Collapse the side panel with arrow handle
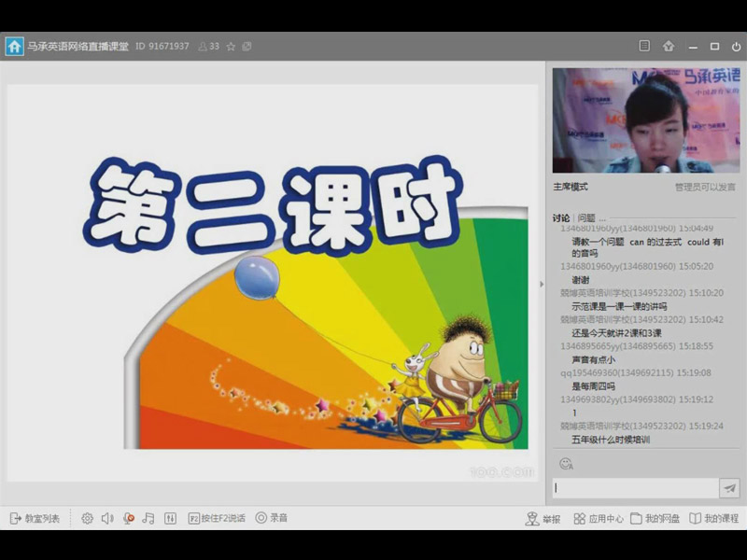The image size is (747, 560). [542, 284]
